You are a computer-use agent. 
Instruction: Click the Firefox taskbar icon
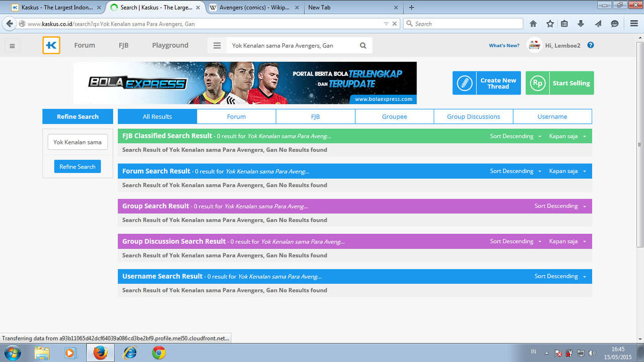click(x=100, y=353)
